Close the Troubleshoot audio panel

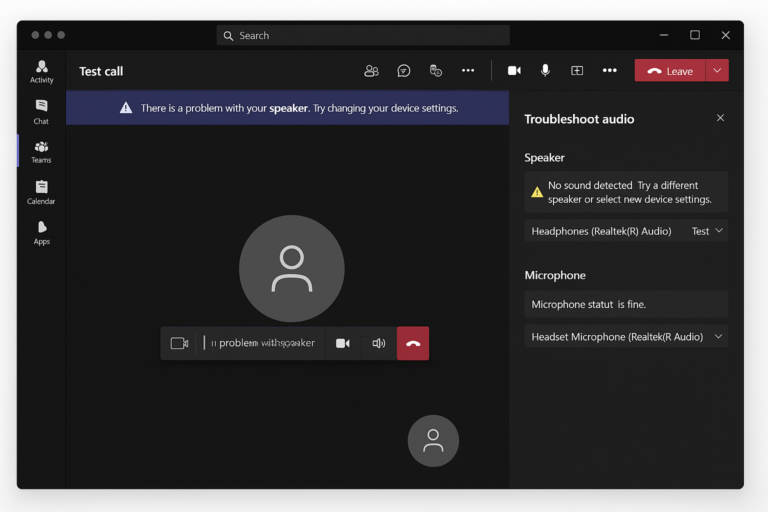[x=720, y=118]
